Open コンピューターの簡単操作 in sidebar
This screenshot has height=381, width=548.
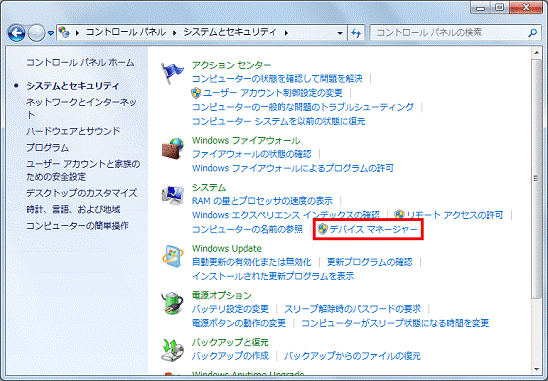(78, 226)
